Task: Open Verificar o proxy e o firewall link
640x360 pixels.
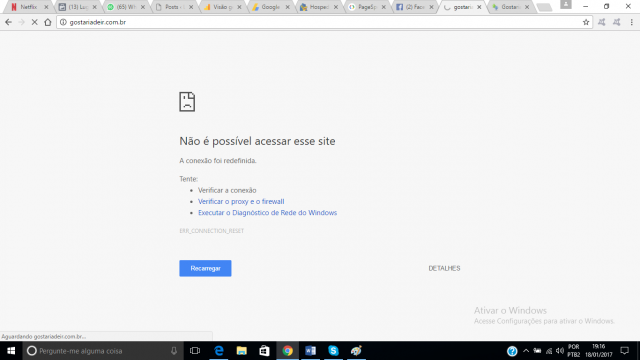Action: tap(241, 201)
